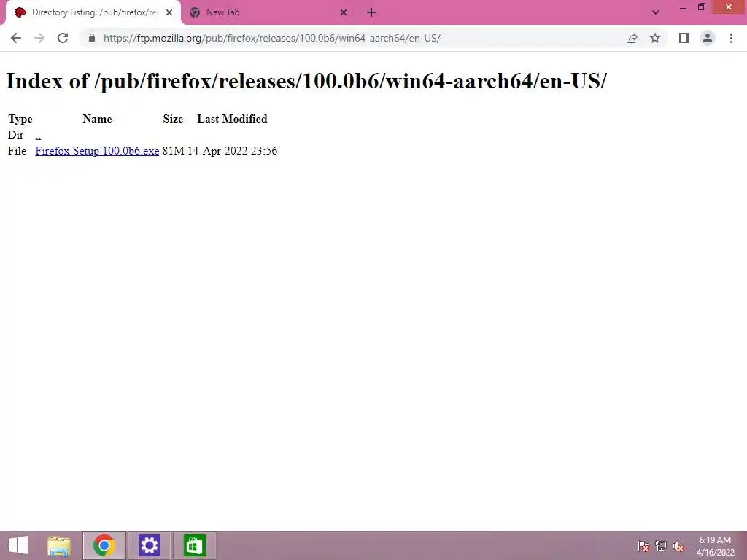
Task: Open Chrome's three-dot menu
Action: tap(731, 38)
